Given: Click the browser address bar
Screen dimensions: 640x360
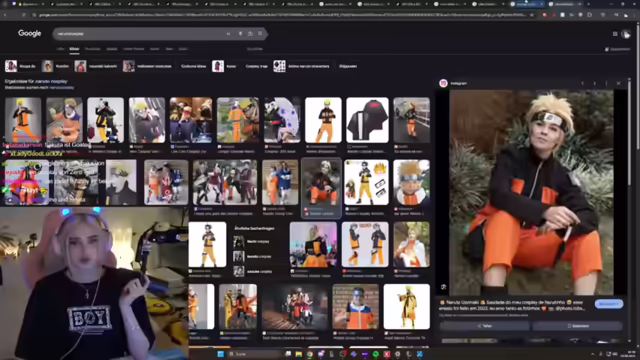Looking at the screenshot, I should click(x=282, y=15).
